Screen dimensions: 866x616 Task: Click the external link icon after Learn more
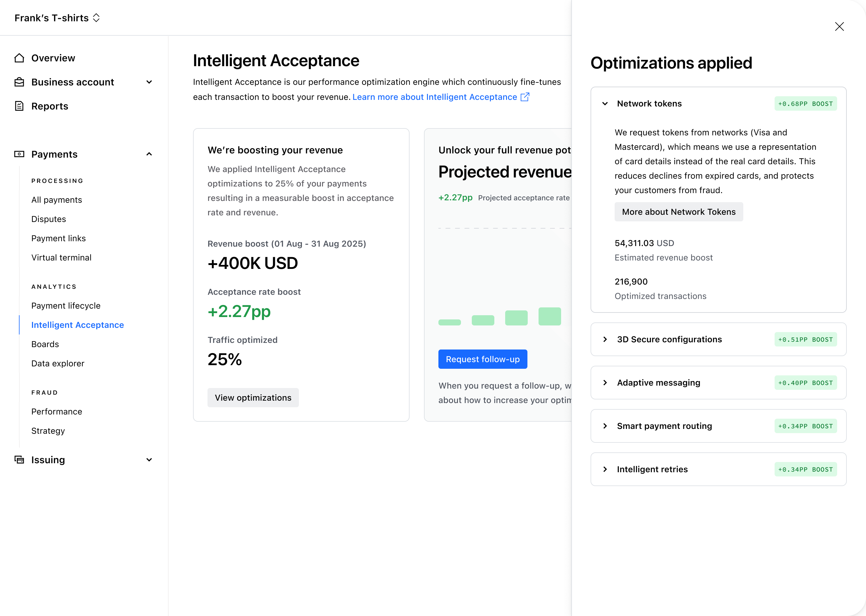click(x=525, y=97)
